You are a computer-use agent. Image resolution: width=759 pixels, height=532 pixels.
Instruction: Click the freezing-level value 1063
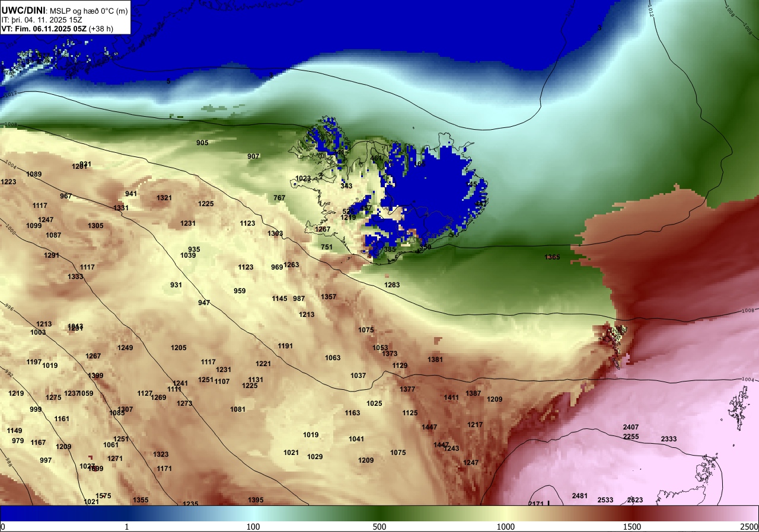click(333, 358)
